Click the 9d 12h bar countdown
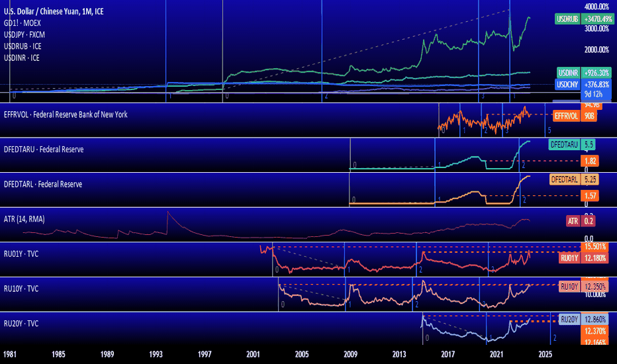Viewport: 617px width, 364px height. 593,95
